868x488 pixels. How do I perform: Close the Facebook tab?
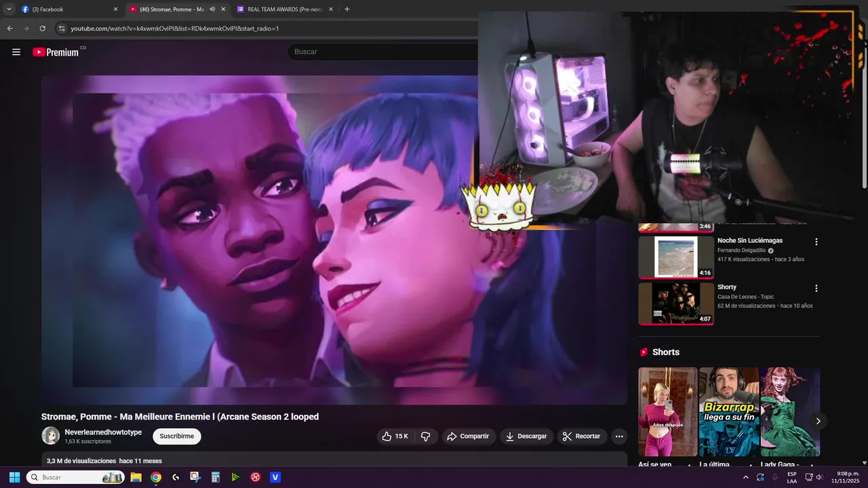coord(115,9)
